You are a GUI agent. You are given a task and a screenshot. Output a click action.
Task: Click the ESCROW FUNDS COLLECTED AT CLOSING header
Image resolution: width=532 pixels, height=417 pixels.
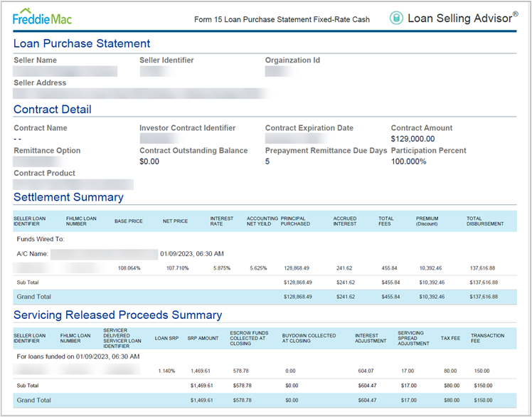(x=249, y=338)
